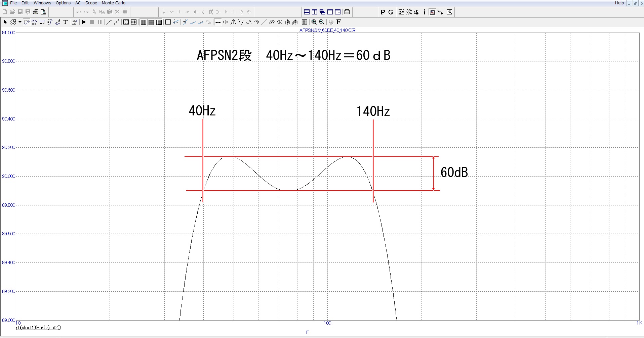Click the bold F toolbar icon
Viewport: 644px width, 338px height.
(x=338, y=22)
